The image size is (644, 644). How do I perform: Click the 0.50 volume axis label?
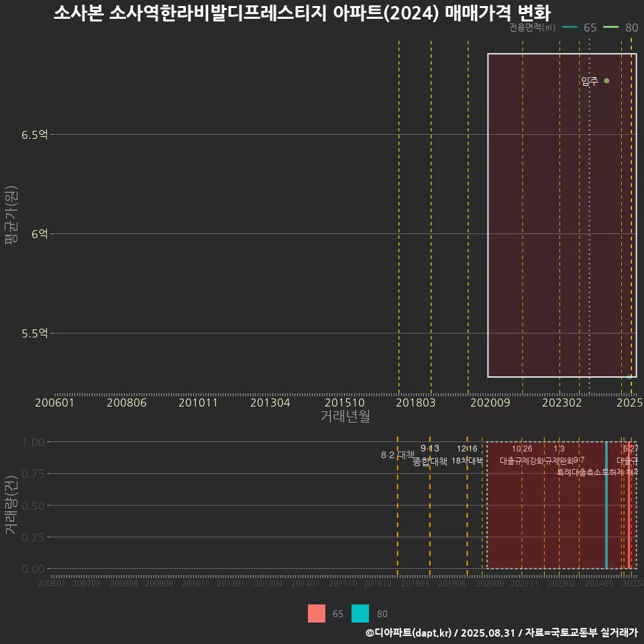tap(34, 506)
